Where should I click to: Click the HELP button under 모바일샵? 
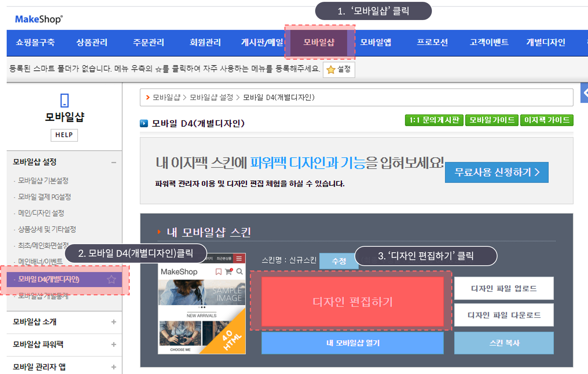click(64, 135)
